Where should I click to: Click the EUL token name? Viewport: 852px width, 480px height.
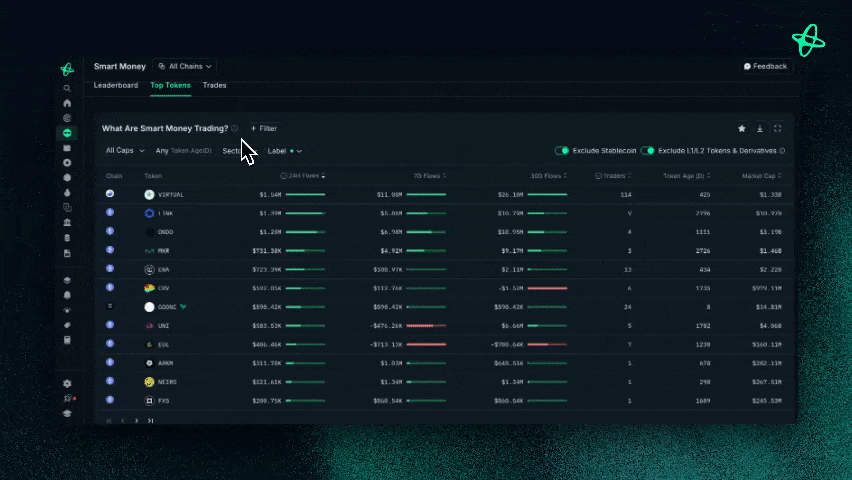click(x=164, y=345)
